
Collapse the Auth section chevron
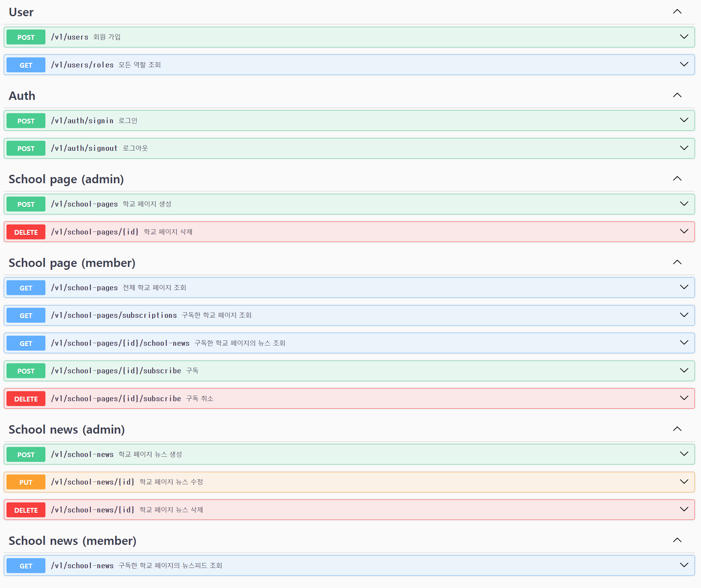pyautogui.click(x=677, y=95)
